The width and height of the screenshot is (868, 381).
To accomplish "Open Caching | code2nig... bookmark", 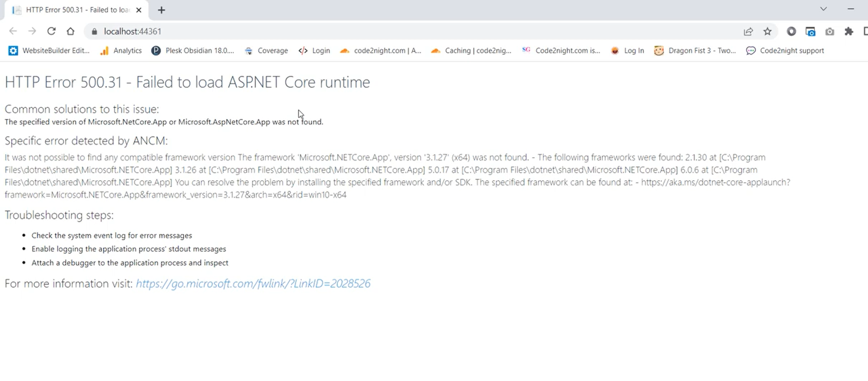I will 471,50.
